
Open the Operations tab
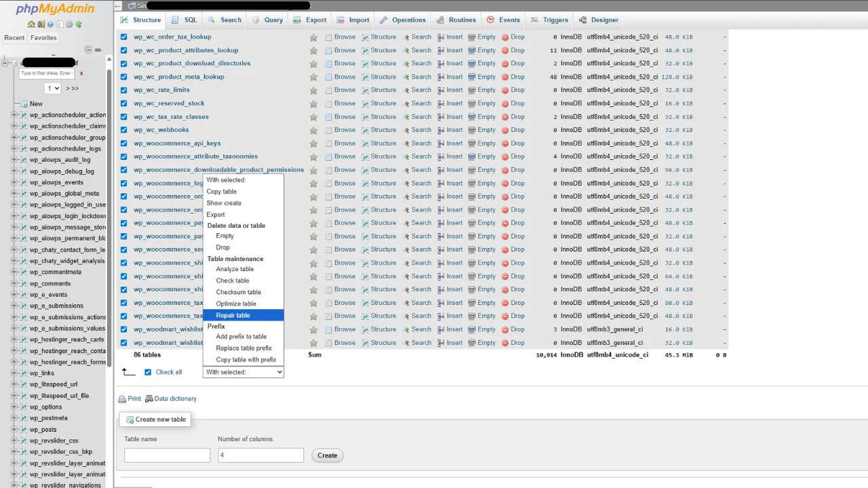[x=402, y=20]
